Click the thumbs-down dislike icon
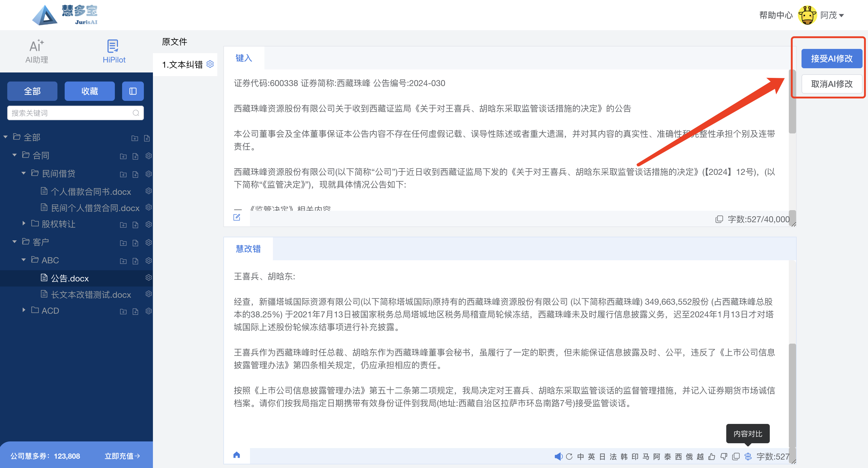868x468 pixels. (724, 456)
